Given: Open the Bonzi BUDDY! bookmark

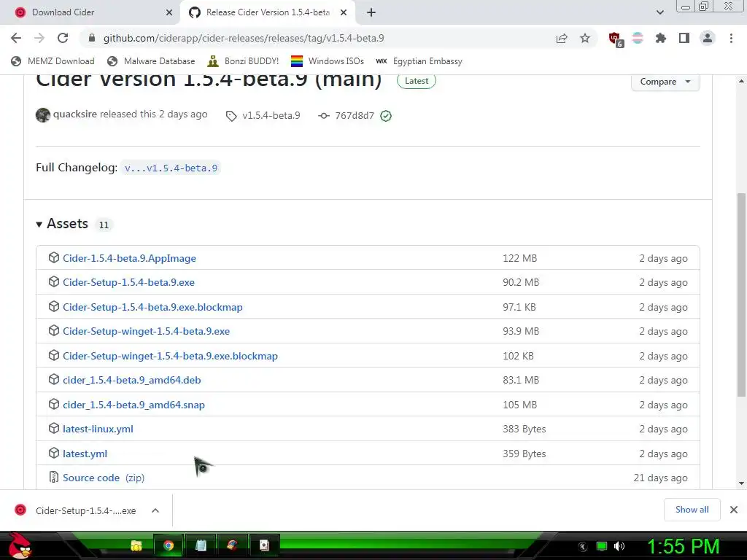Looking at the screenshot, I should [244, 61].
